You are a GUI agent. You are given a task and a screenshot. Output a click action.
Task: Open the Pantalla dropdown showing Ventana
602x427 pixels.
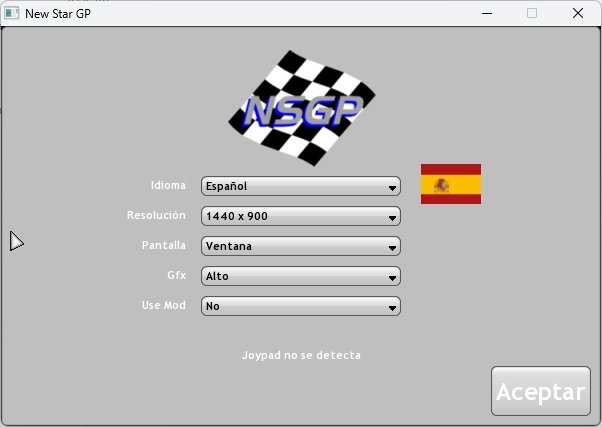pos(300,246)
